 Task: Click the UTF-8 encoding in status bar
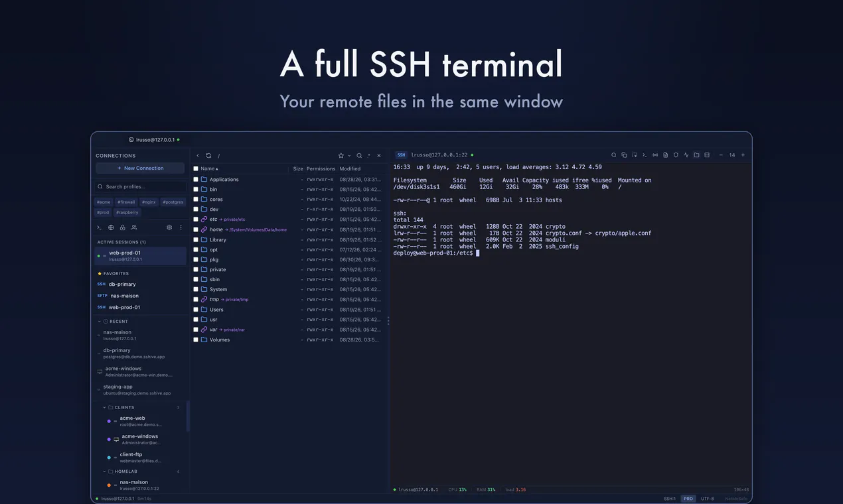tap(708, 499)
